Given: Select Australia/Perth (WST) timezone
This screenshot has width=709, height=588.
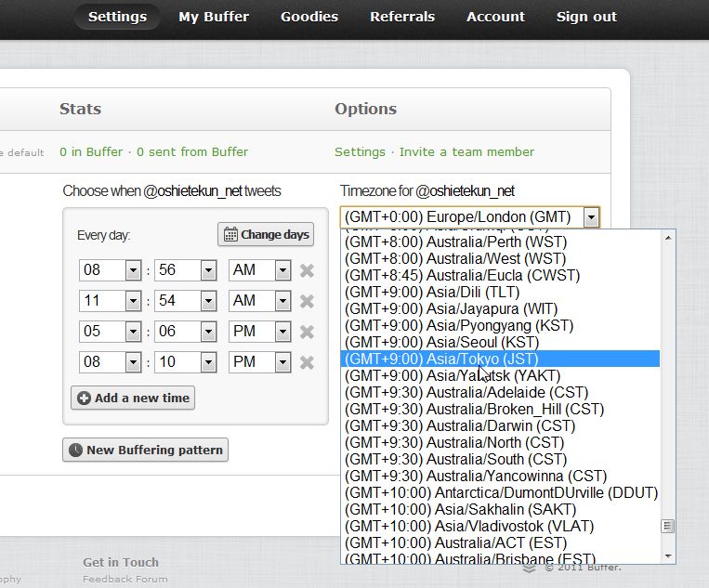Looking at the screenshot, I should click(x=500, y=242).
